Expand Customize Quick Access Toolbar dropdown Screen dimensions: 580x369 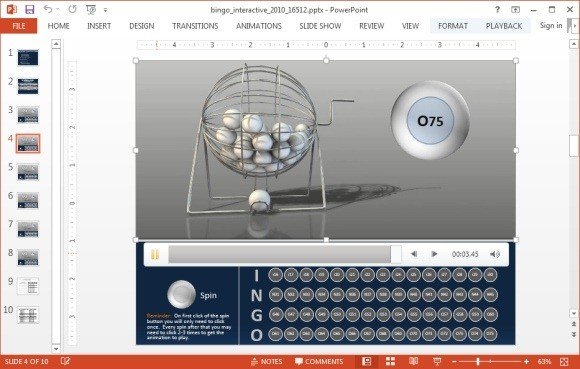[105, 10]
